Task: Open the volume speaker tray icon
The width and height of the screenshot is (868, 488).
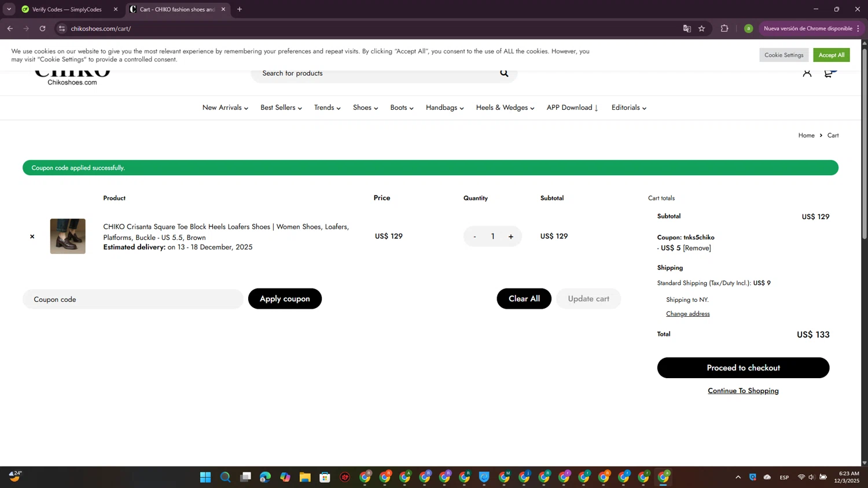Action: tap(811, 477)
